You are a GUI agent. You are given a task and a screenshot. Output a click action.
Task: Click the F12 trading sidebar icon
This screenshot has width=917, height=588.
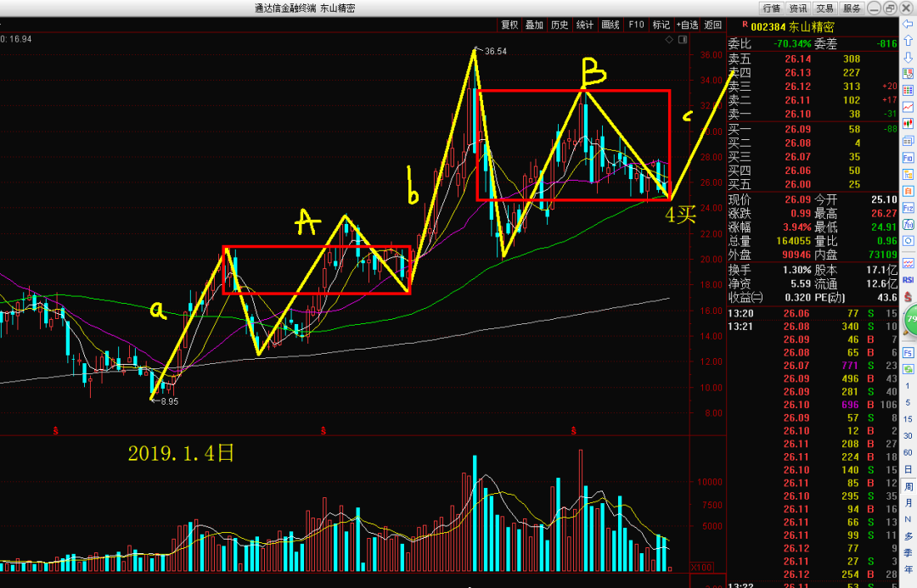tap(909, 208)
